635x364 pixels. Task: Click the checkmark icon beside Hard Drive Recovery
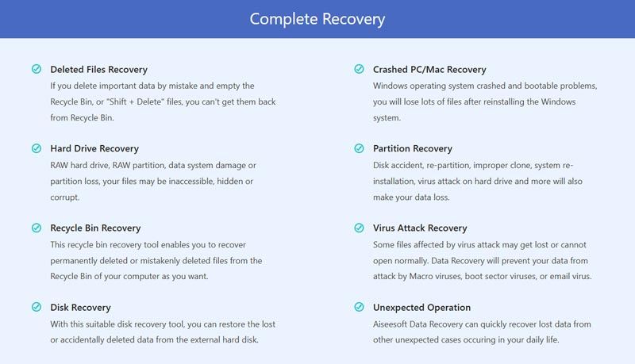37,148
